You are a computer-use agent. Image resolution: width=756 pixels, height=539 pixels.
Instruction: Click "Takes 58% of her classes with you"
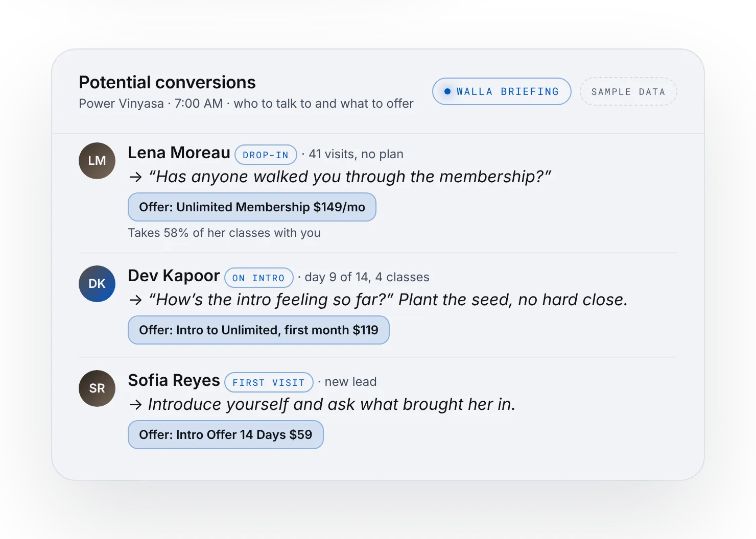pyautogui.click(x=224, y=233)
